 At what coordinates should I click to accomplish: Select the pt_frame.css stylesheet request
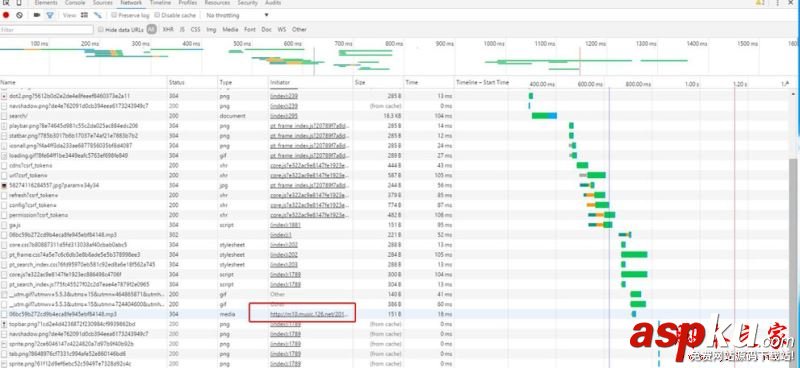pos(395,255)
